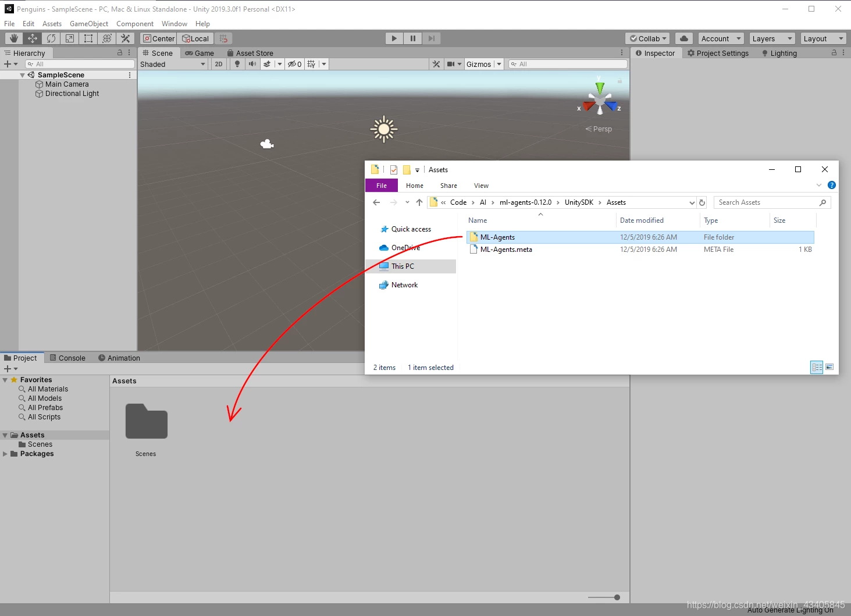The image size is (851, 616).
Task: Toggle scene lighting bulb button
Action: (237, 64)
